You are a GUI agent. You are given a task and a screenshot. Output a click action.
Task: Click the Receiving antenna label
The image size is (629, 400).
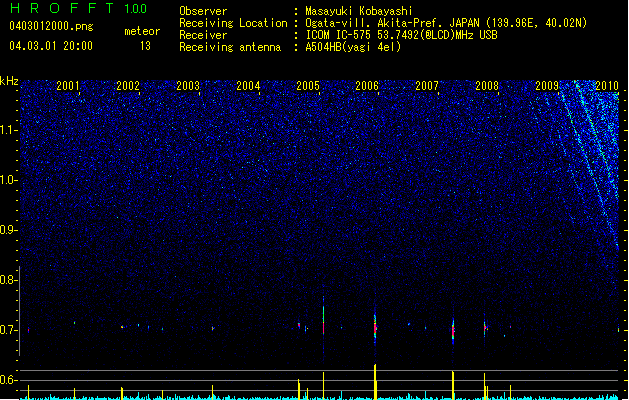pyautogui.click(x=230, y=47)
